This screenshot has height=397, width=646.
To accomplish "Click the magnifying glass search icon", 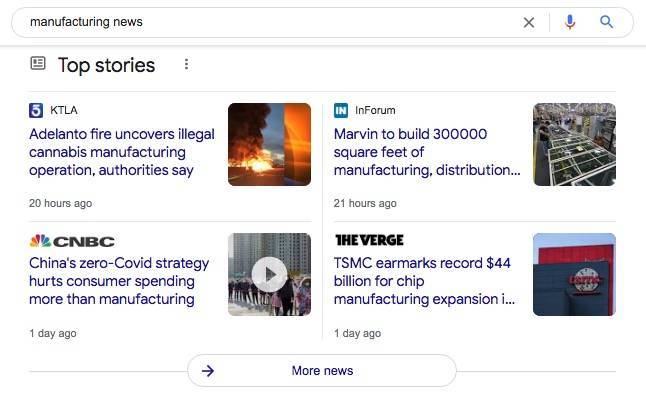I will click(x=606, y=22).
